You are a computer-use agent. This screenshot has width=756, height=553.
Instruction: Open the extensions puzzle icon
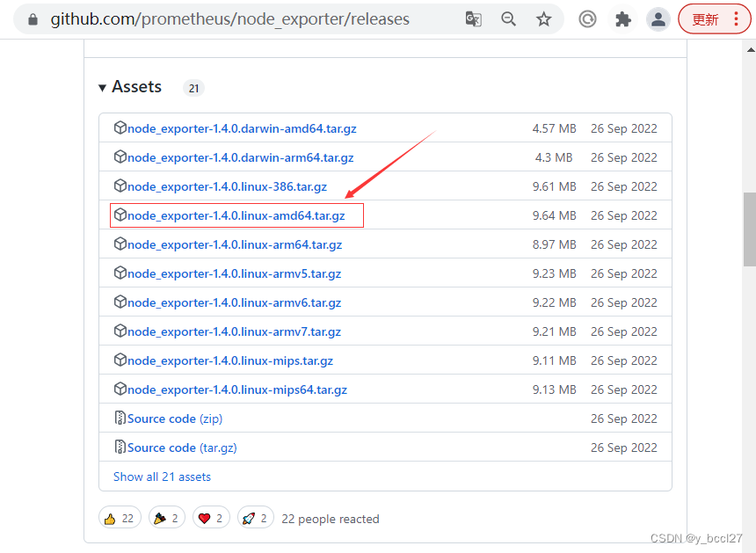(623, 19)
